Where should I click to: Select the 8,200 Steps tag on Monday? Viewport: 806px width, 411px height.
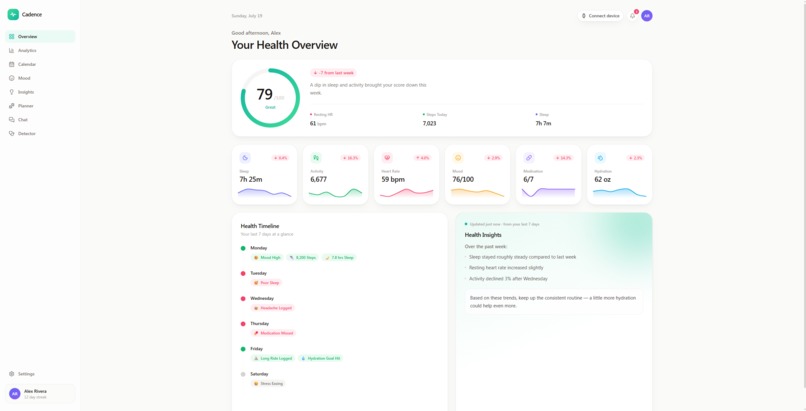click(x=303, y=257)
